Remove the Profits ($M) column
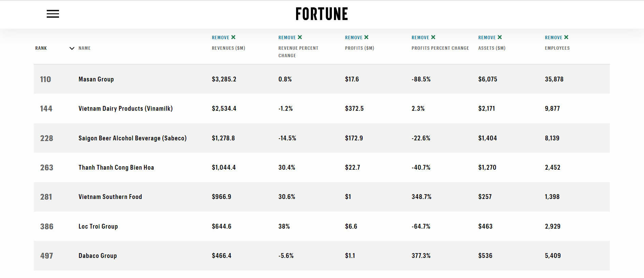Screen dimensions: 644x278 (357, 37)
